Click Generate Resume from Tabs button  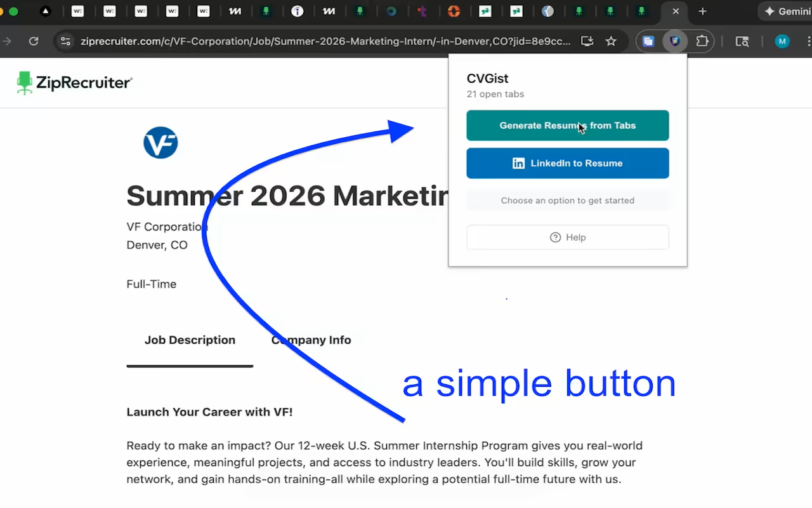coord(568,125)
